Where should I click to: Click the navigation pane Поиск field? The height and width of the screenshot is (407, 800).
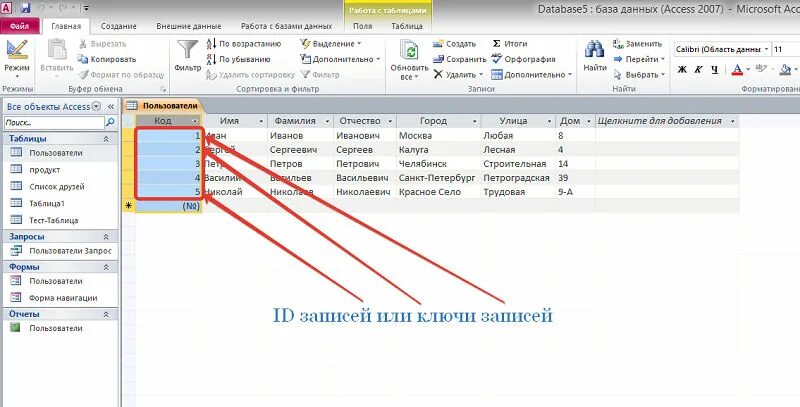point(54,122)
